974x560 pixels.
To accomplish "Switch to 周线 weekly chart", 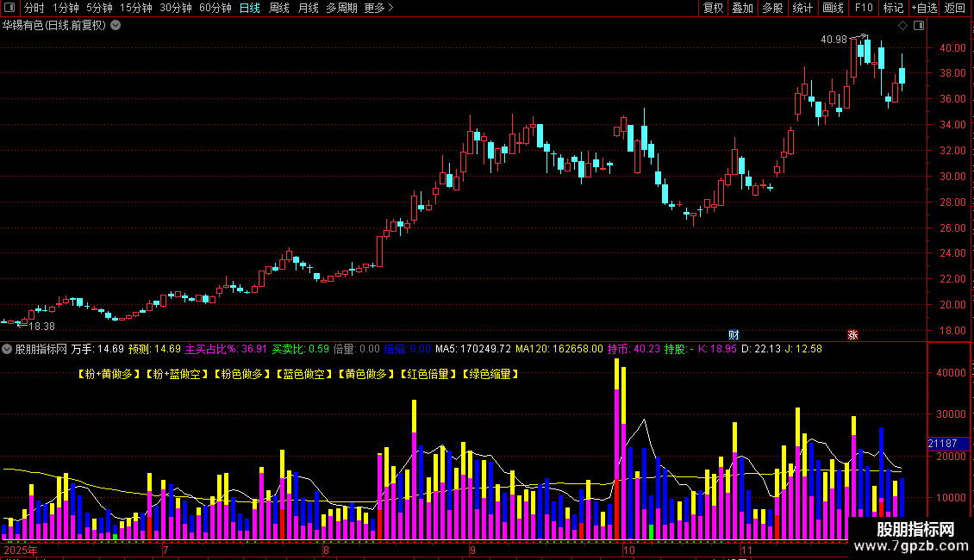I will 279,8.
